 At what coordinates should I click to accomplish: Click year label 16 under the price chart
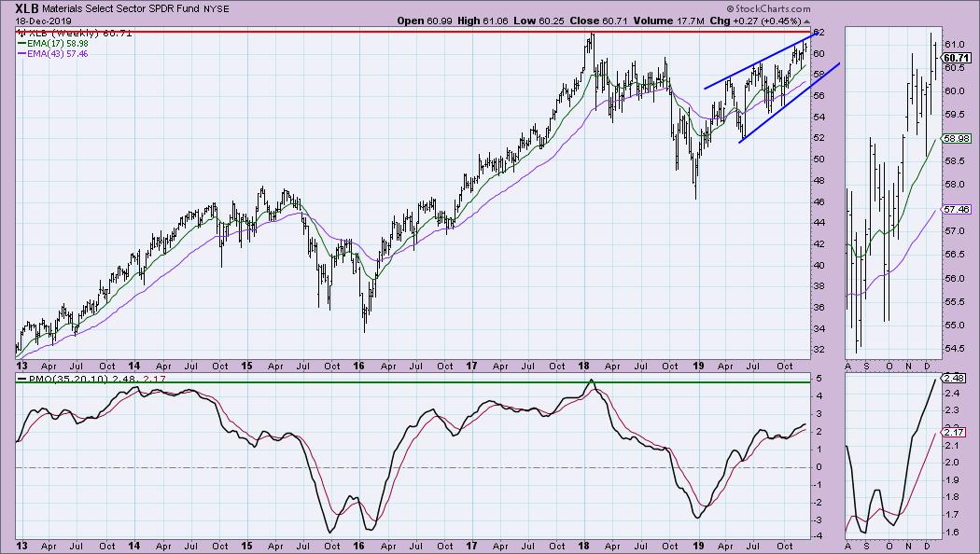(358, 366)
